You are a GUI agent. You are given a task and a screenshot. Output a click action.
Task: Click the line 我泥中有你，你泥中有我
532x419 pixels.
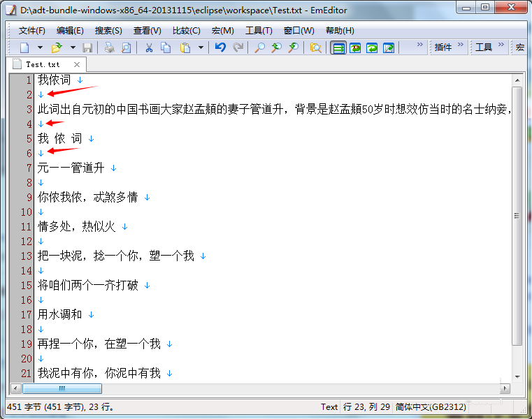pos(99,373)
